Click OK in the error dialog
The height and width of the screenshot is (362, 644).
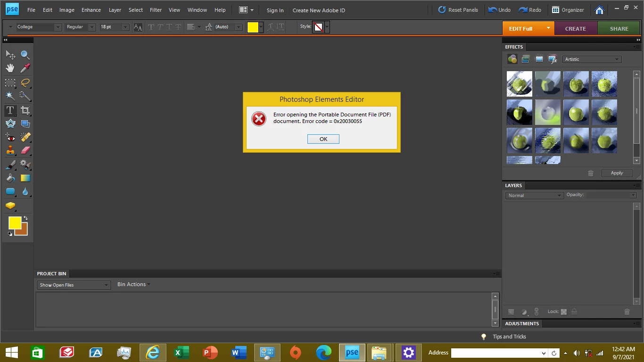pyautogui.click(x=323, y=139)
